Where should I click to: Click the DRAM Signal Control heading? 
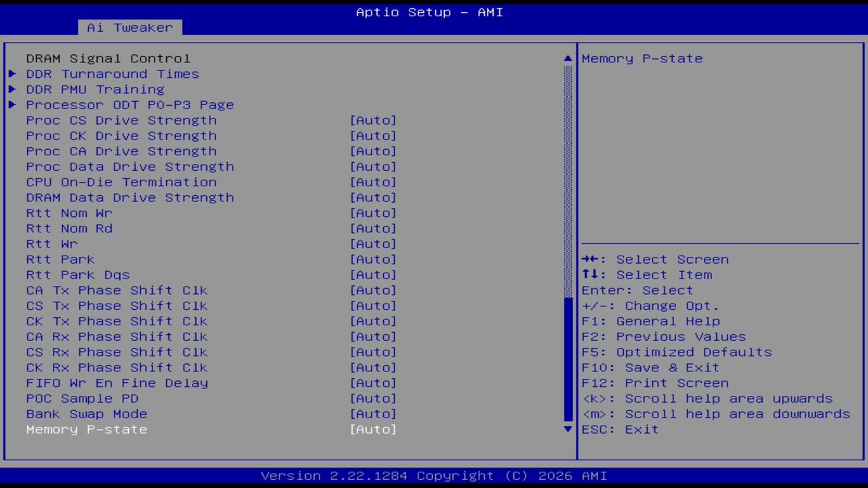pos(108,59)
